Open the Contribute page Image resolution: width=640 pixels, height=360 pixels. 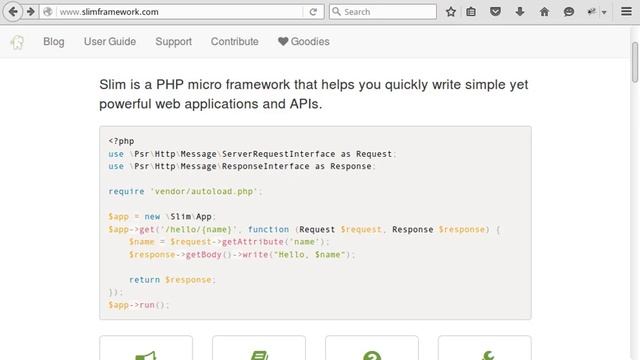pos(235,42)
